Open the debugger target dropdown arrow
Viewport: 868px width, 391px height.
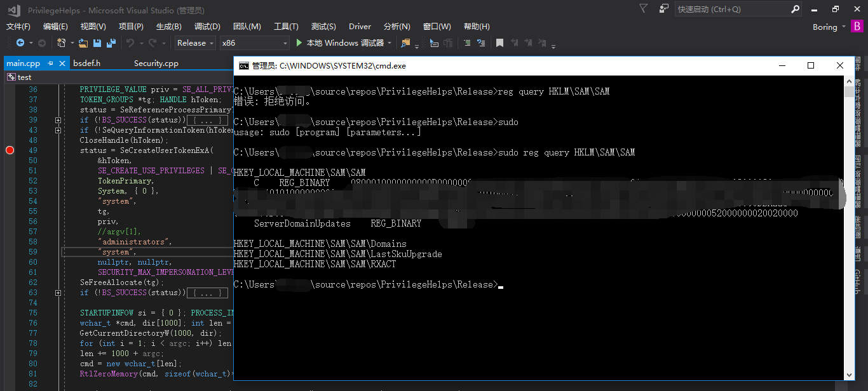coord(390,43)
